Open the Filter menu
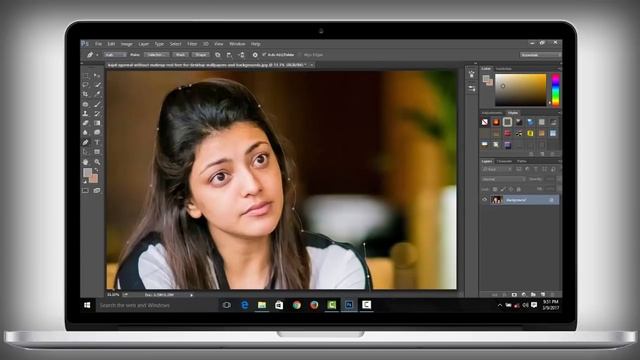The image size is (640, 360). (x=192, y=44)
